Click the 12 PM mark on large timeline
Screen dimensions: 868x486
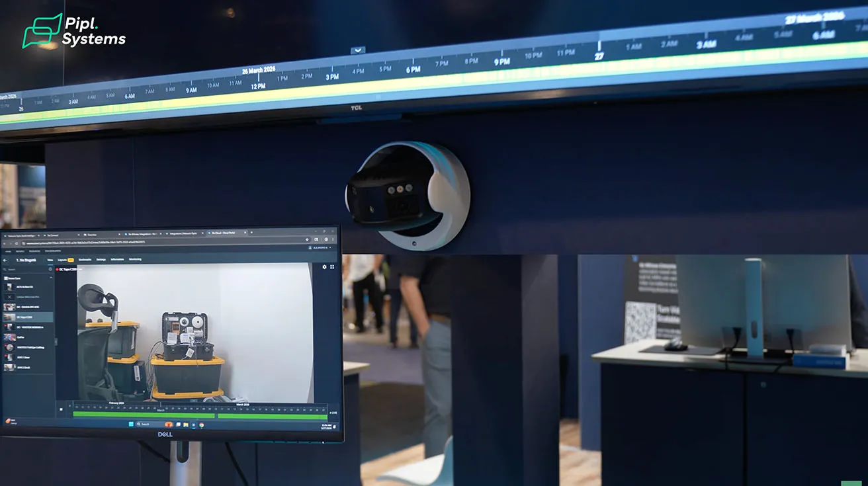[x=258, y=86]
